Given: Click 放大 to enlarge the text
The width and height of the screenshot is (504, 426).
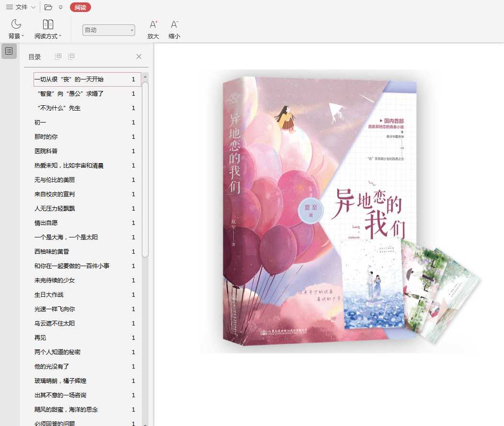Looking at the screenshot, I should pyautogui.click(x=153, y=30).
